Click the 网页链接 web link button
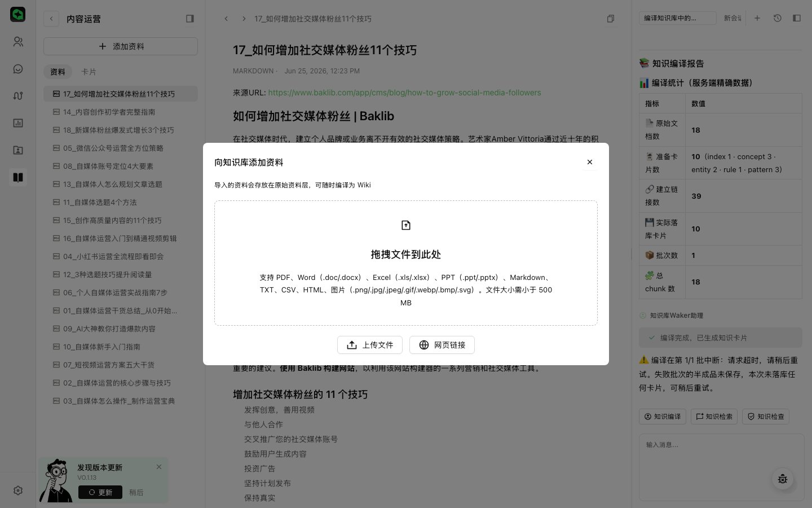The width and height of the screenshot is (812, 508). (x=442, y=345)
